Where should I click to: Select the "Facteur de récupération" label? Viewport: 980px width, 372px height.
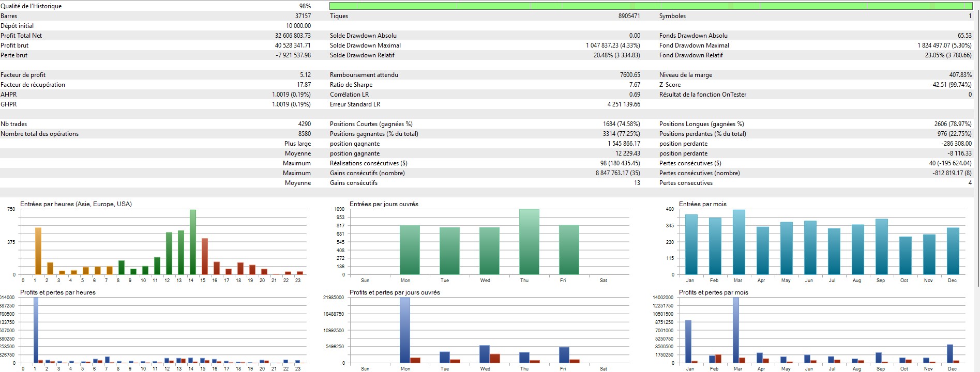[x=33, y=85]
